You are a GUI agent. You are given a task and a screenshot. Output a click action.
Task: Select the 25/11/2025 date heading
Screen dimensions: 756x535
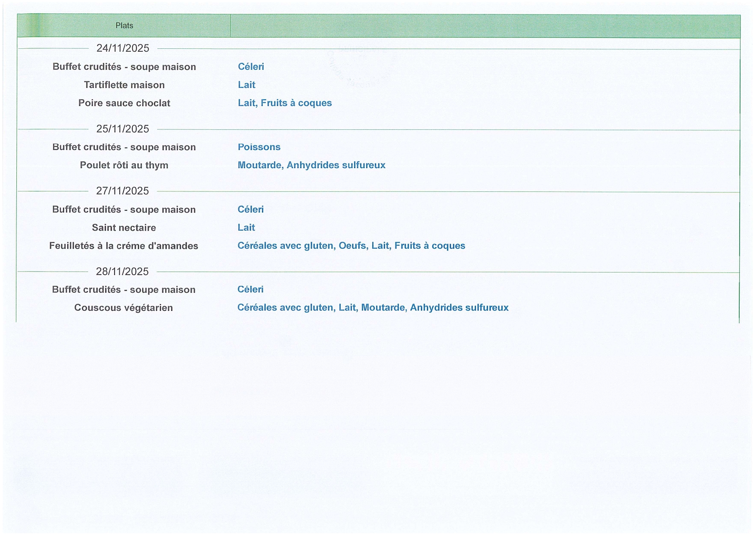(x=123, y=129)
